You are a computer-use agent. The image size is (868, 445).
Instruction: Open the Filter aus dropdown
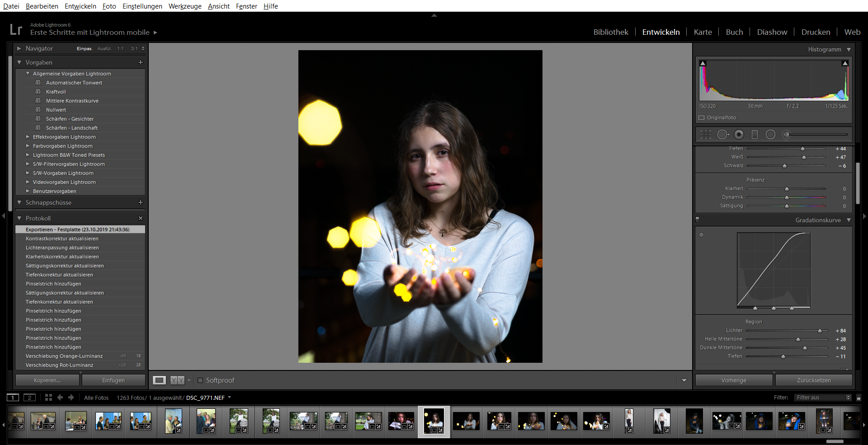823,398
